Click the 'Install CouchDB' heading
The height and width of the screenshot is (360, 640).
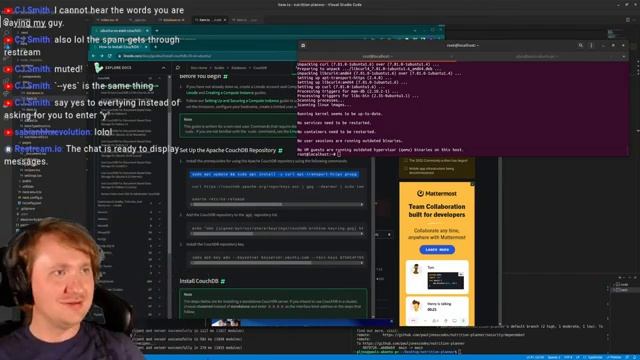[x=199, y=281]
